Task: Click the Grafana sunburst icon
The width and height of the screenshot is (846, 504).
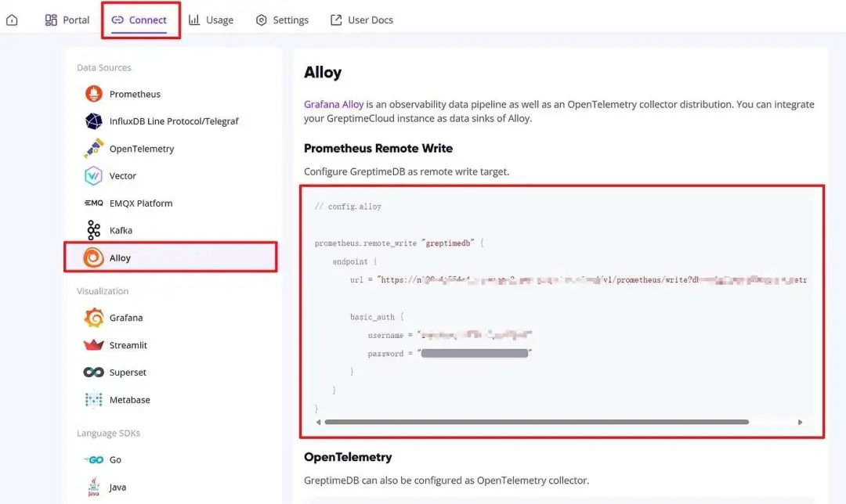Action: coord(94,318)
